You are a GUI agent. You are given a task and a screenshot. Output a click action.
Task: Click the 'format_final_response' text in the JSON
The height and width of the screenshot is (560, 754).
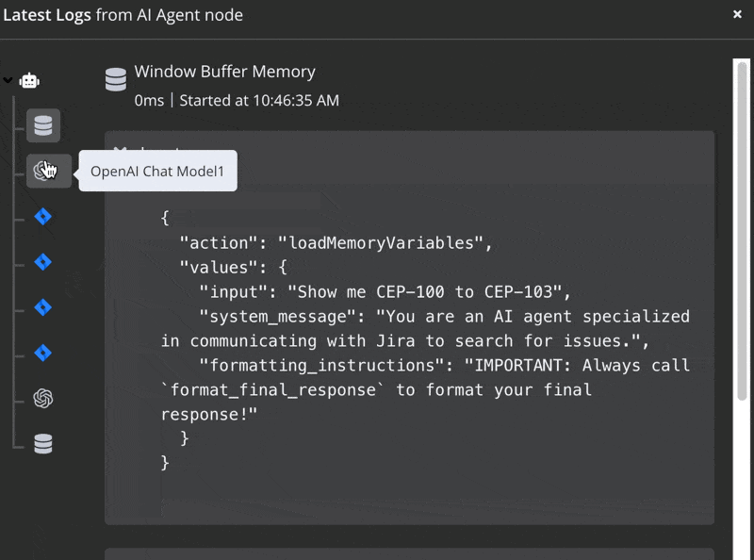(273, 390)
